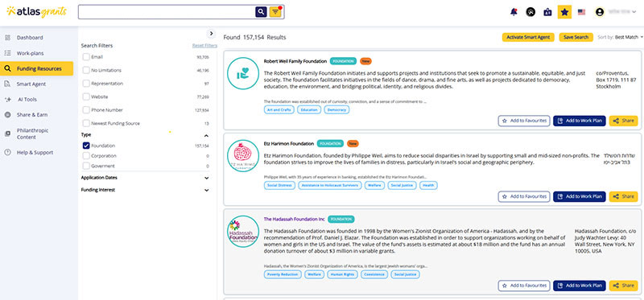Open Share & Earn page
This screenshot has height=300, width=644.
[x=32, y=115]
